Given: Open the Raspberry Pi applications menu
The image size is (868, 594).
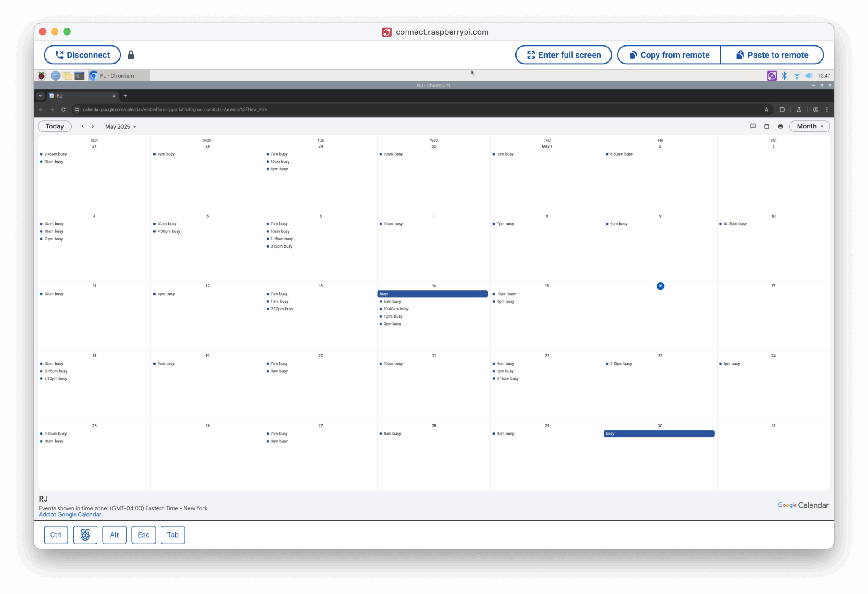Looking at the screenshot, I should pos(41,75).
